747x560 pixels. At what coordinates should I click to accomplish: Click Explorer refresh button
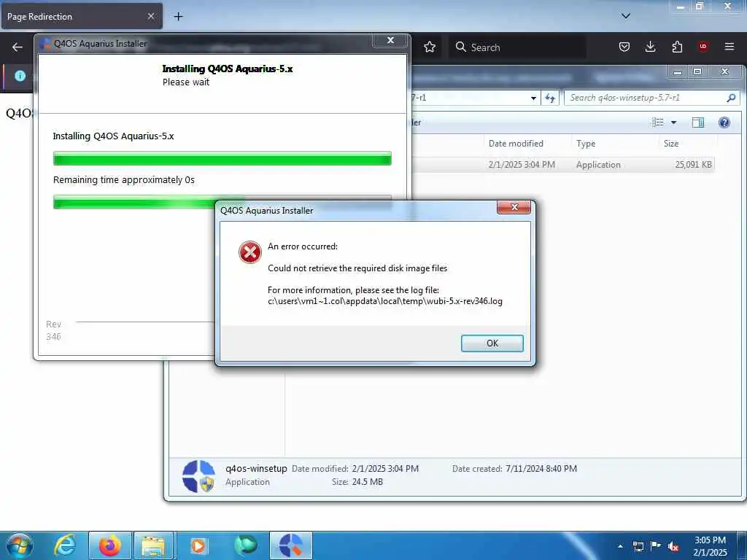tap(550, 98)
